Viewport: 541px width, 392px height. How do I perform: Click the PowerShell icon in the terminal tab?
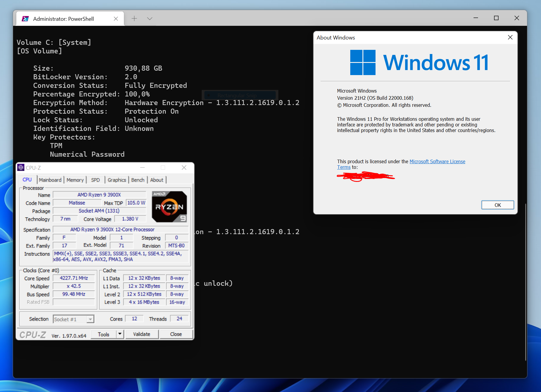26,19
